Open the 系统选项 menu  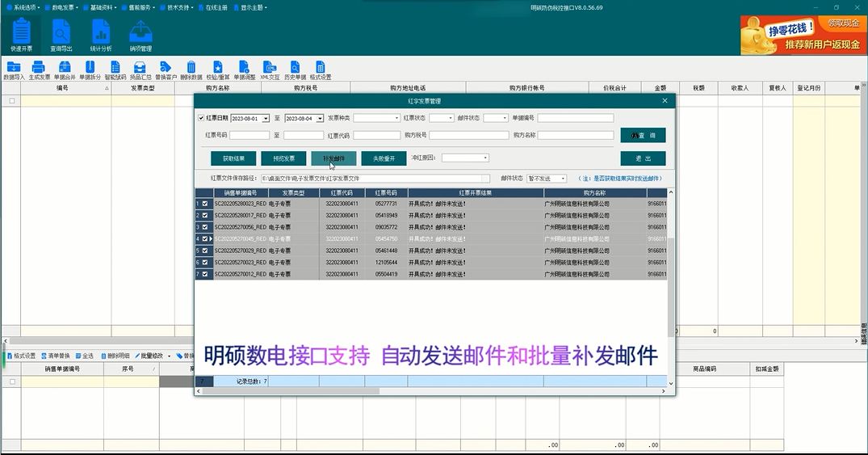click(x=26, y=7)
